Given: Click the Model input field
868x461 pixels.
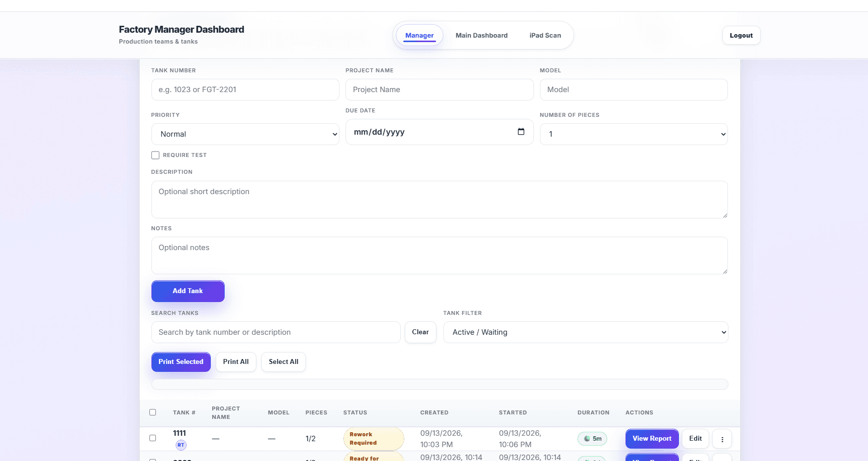Looking at the screenshot, I should tap(634, 90).
